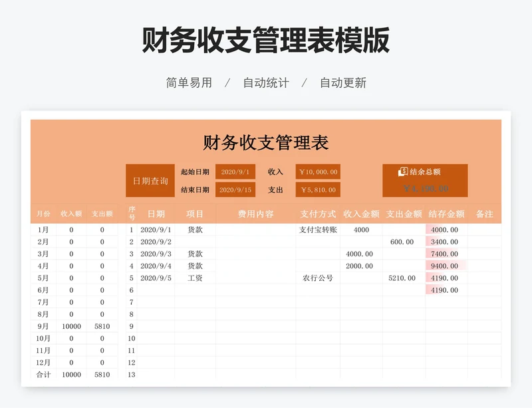
Task: Click 9月 income value 10000
Action: [x=71, y=327]
